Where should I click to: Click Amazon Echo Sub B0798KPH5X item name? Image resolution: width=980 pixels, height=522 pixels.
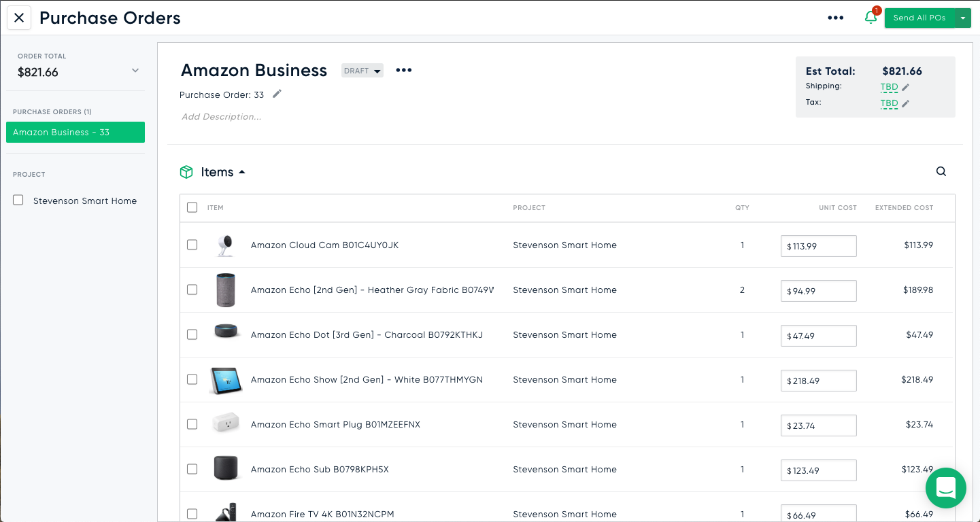(x=320, y=469)
